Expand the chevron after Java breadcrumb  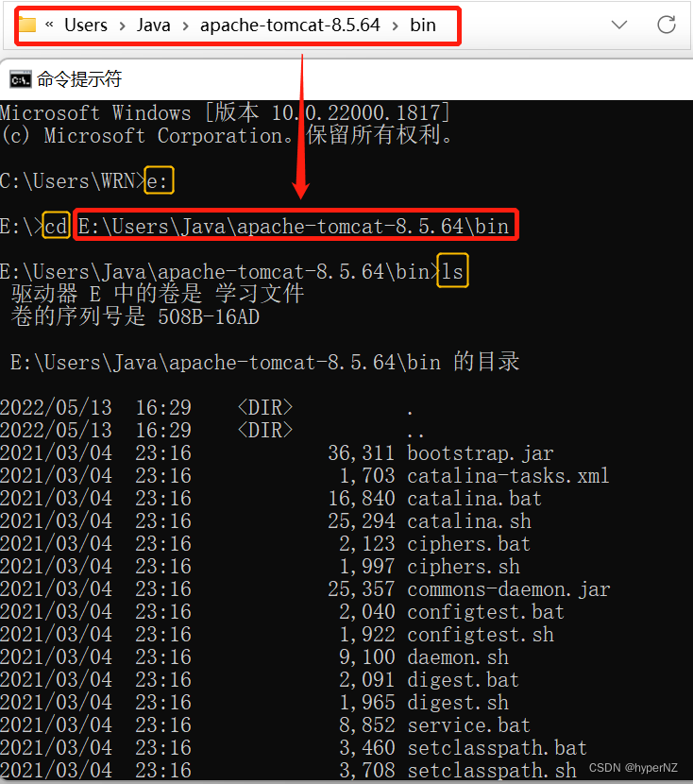tap(186, 26)
